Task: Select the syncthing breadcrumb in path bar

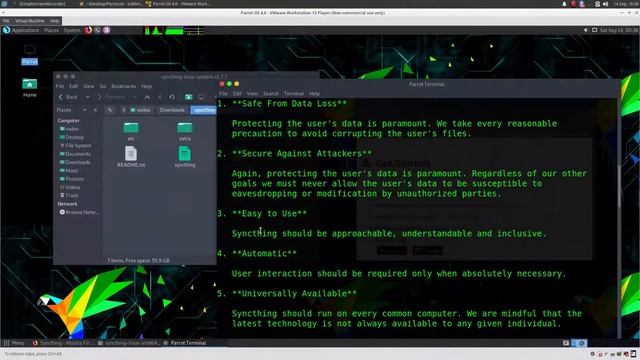Action: [204, 110]
